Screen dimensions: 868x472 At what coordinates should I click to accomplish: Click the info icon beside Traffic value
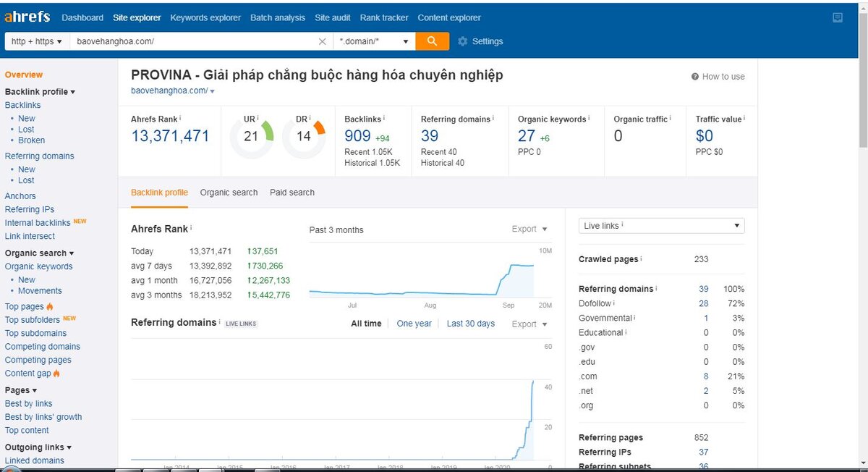[745, 118]
